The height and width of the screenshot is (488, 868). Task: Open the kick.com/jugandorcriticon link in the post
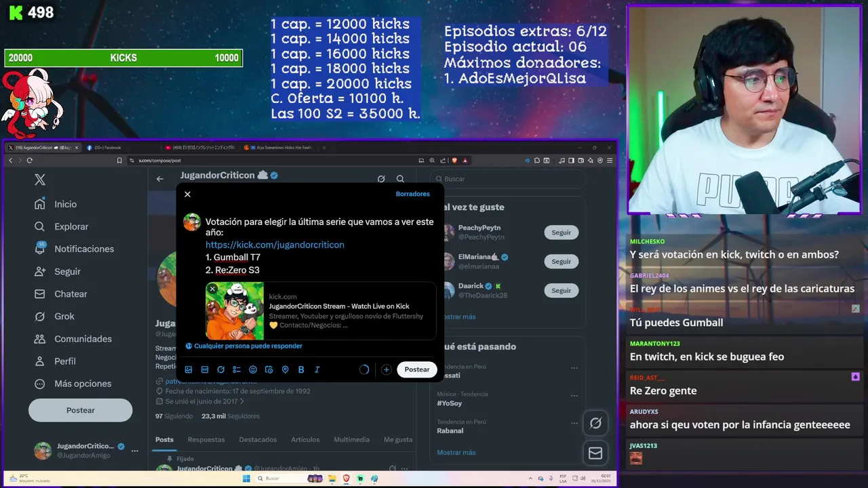(275, 245)
